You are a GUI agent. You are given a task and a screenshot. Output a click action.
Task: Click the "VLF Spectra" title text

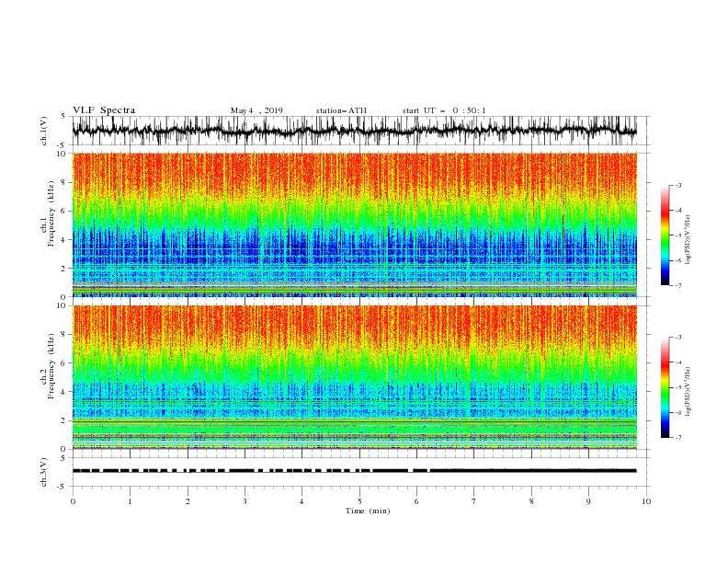pyautogui.click(x=104, y=110)
